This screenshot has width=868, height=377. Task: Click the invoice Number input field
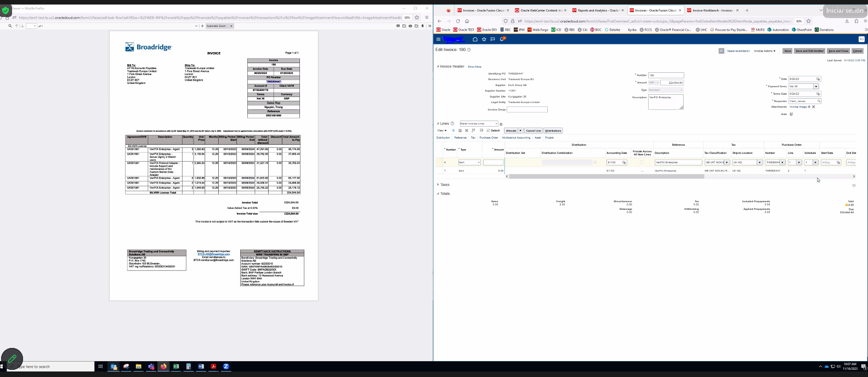pyautogui.click(x=666, y=75)
